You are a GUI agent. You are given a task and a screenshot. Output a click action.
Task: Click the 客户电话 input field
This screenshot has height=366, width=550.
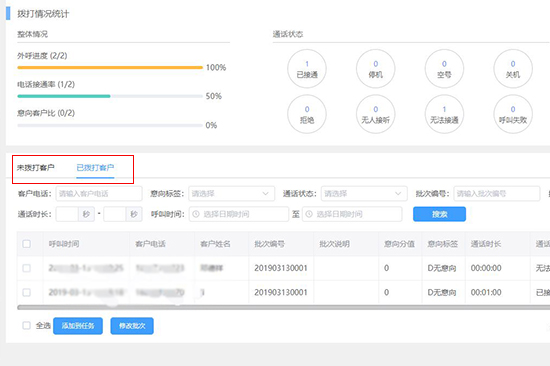[x=99, y=194]
